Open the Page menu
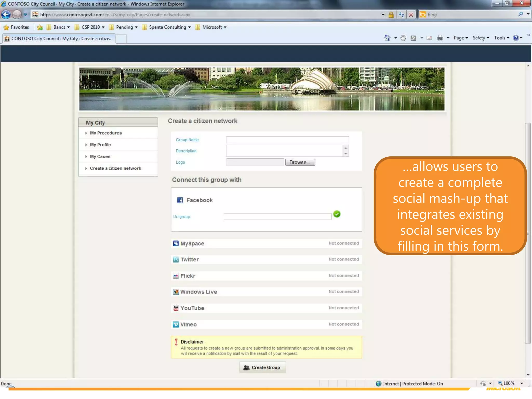This screenshot has width=532, height=399. [461, 38]
